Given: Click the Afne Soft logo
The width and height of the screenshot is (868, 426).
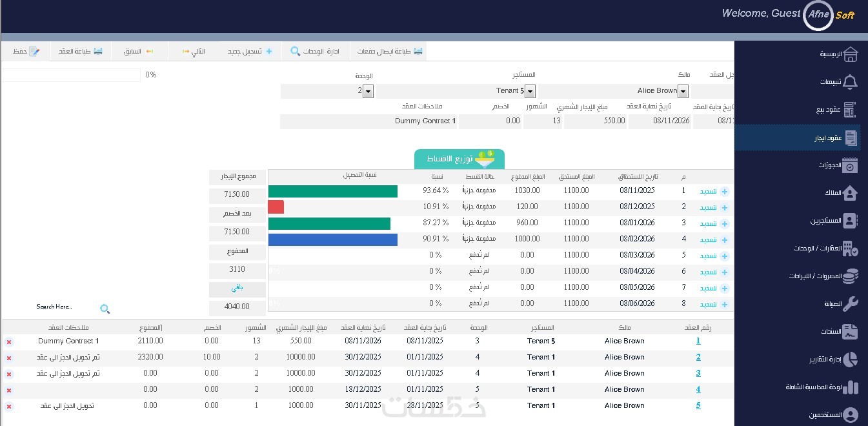Looking at the screenshot, I should [828, 15].
